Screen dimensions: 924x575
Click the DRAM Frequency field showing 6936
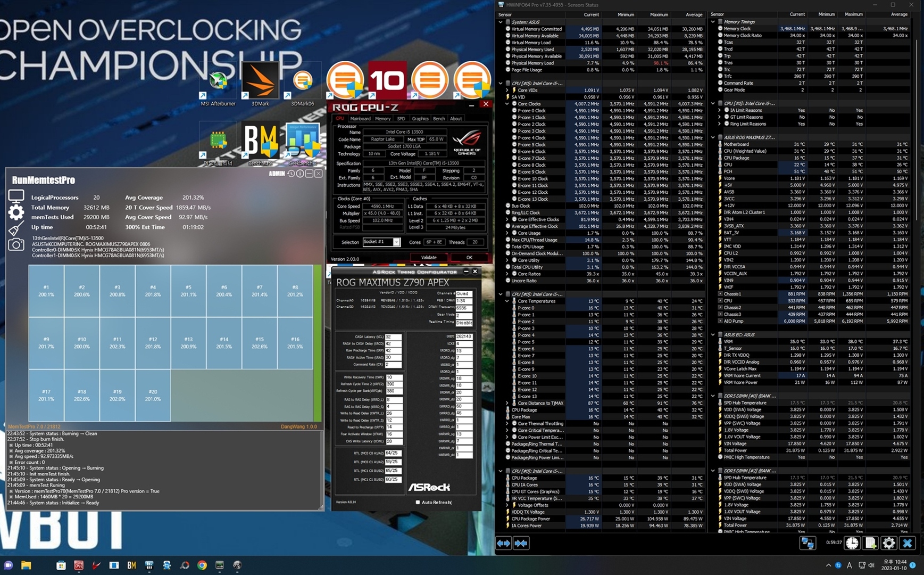[464, 308]
